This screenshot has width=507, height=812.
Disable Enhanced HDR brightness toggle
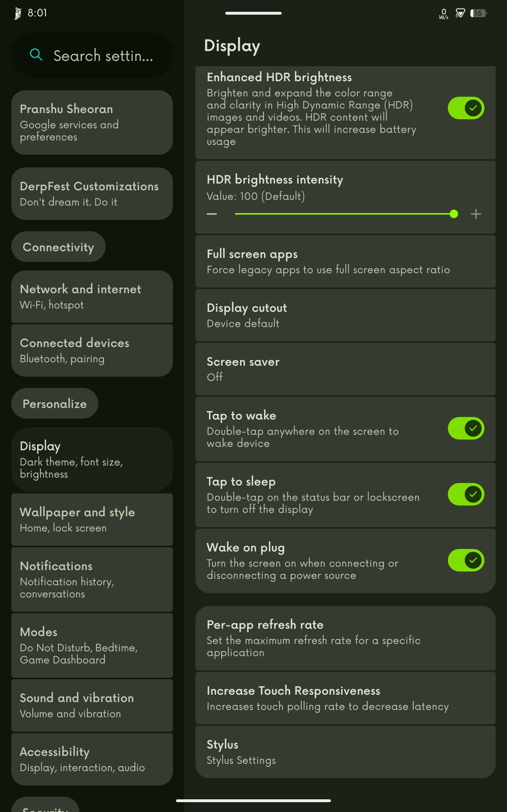click(x=466, y=108)
